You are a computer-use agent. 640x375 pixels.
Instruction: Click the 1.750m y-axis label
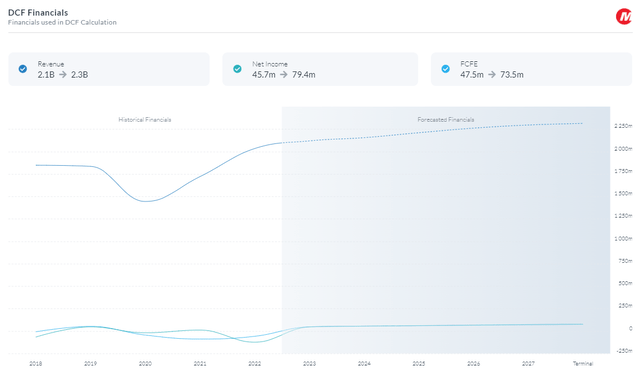pyautogui.click(x=623, y=171)
